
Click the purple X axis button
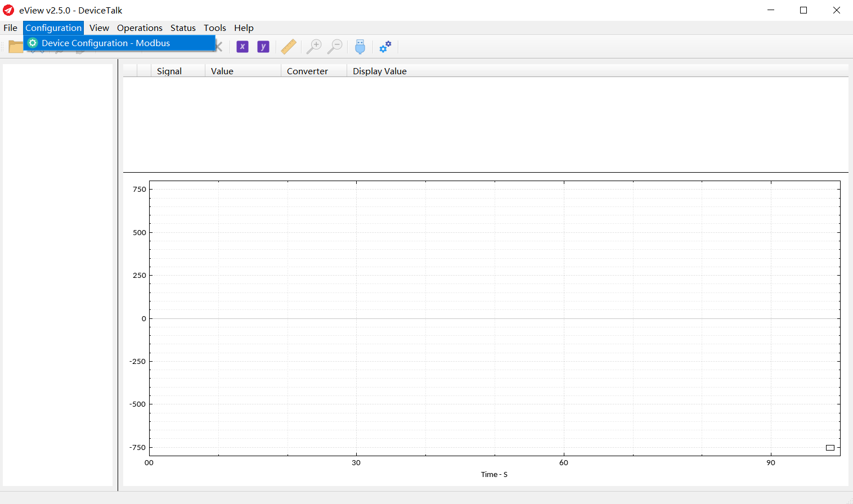pyautogui.click(x=243, y=47)
